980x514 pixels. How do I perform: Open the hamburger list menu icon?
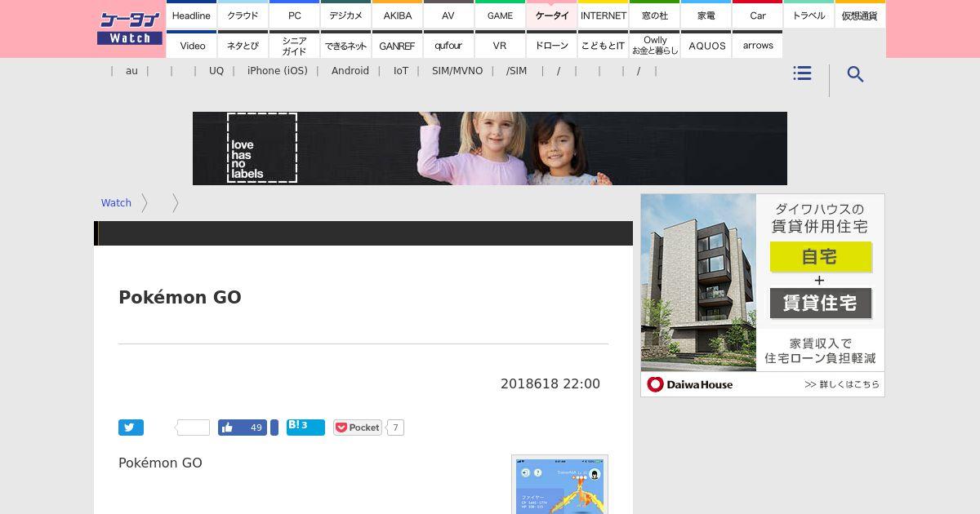[802, 73]
